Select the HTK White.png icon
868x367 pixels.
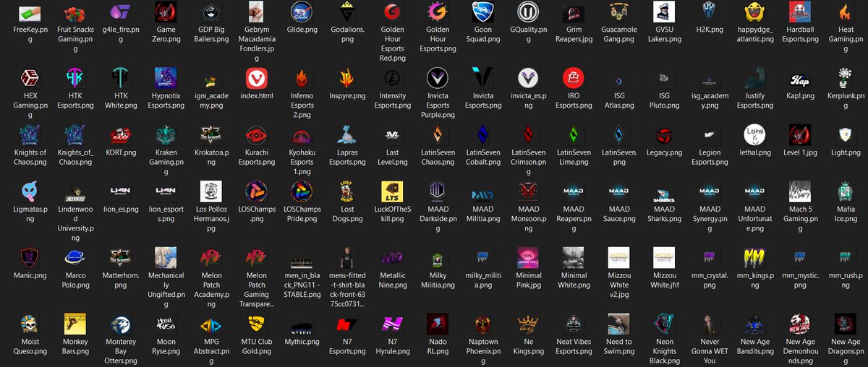(120, 78)
